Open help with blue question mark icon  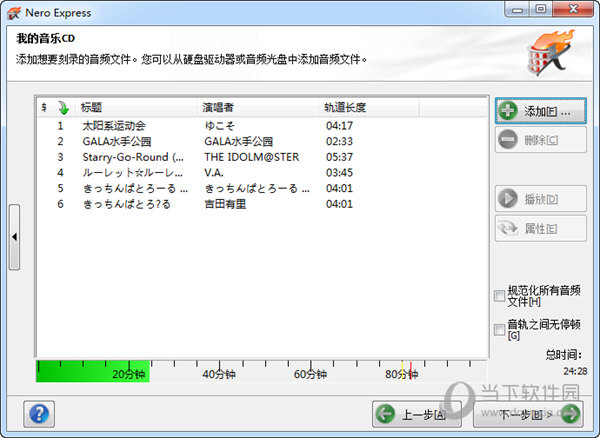tap(39, 414)
